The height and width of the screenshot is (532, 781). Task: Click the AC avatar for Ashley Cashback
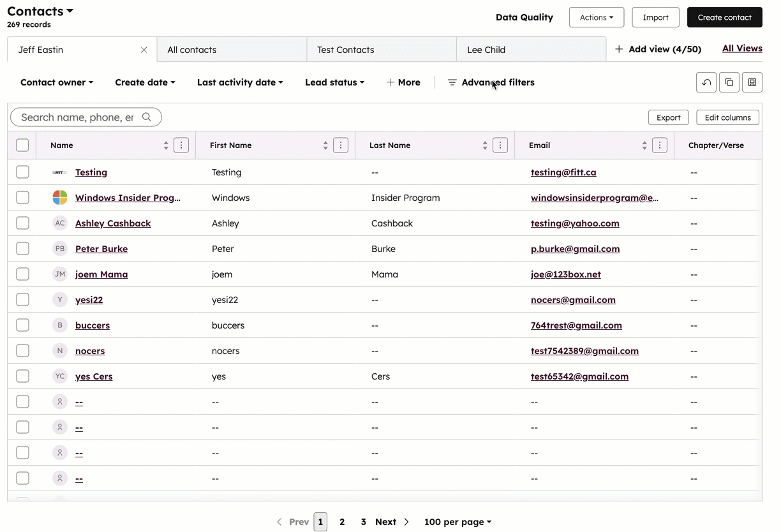(x=60, y=223)
